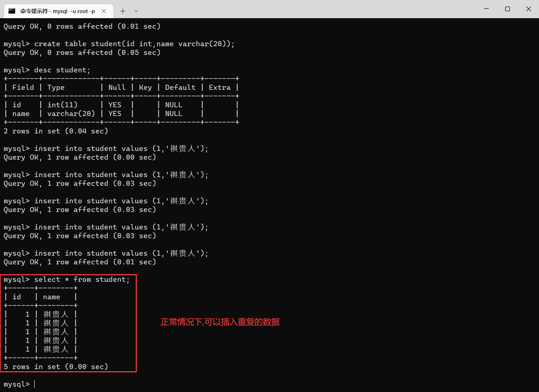The width and height of the screenshot is (539, 392).
Task: Open a new terminal tab
Action: click(x=123, y=11)
